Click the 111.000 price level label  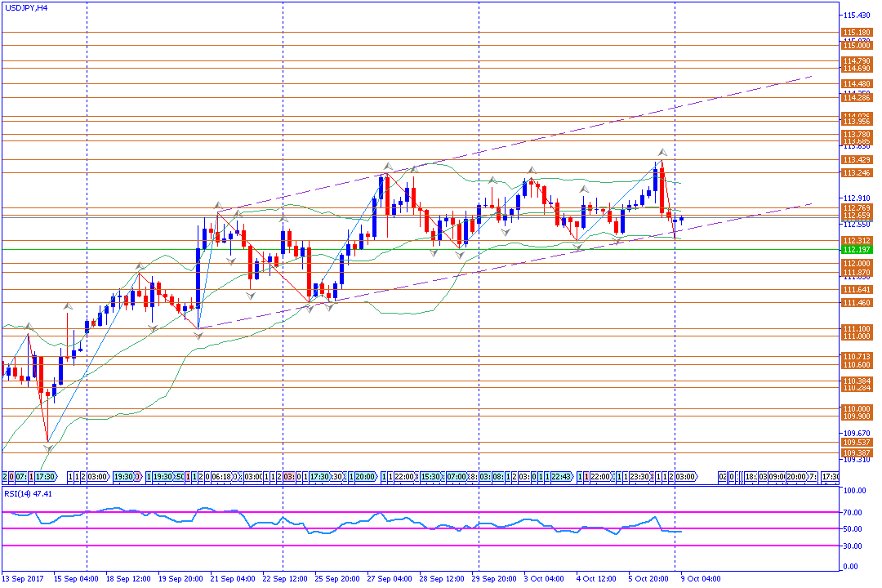pyautogui.click(x=857, y=336)
